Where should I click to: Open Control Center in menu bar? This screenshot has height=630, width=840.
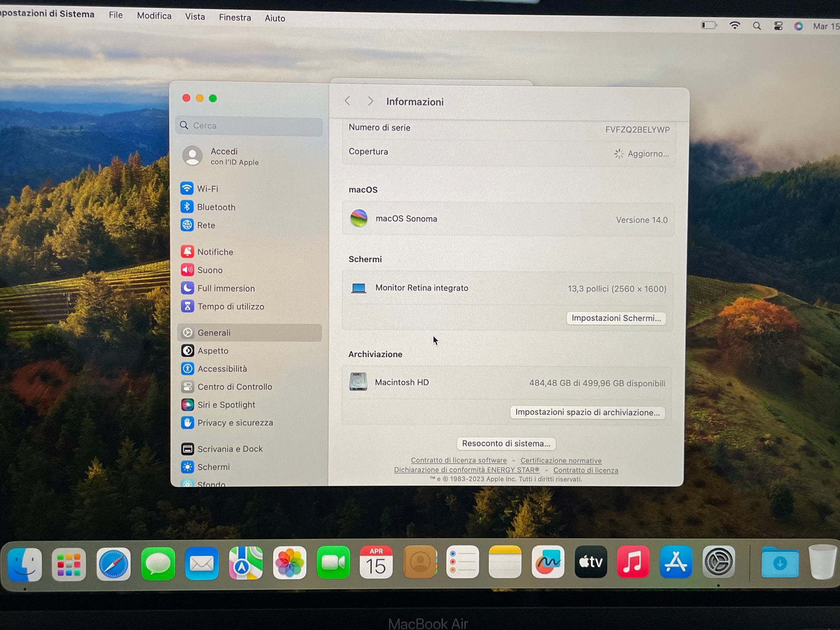coord(778,26)
